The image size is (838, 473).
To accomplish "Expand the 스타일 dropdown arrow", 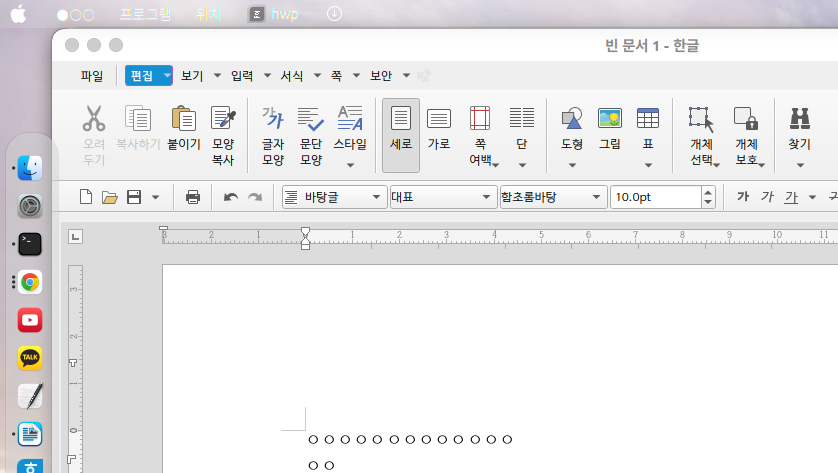I will (x=351, y=165).
